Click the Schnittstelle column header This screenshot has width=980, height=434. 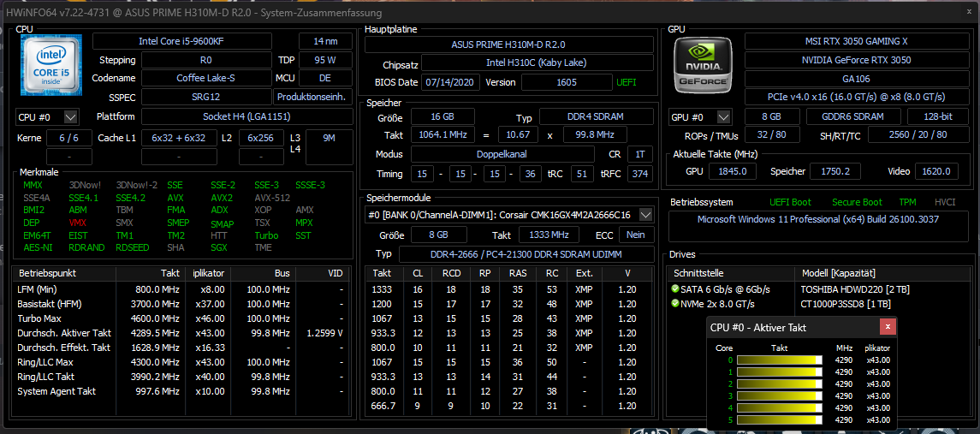[731, 274]
